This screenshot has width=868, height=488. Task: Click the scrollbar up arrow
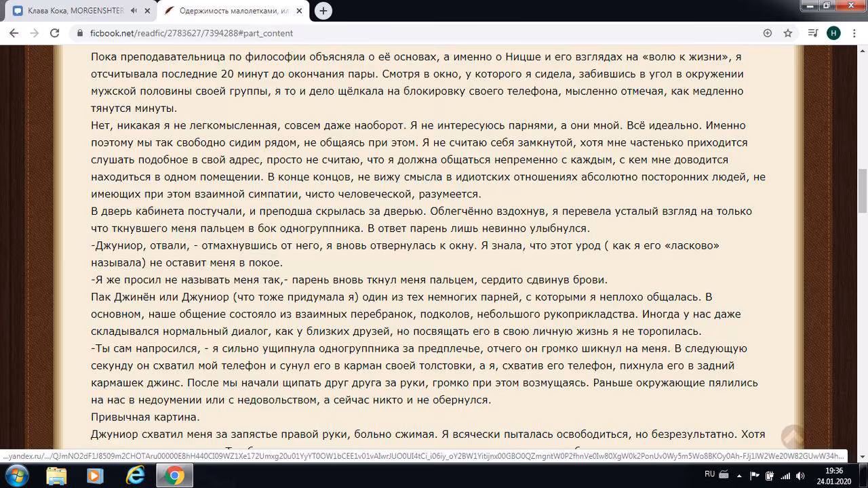(x=863, y=51)
